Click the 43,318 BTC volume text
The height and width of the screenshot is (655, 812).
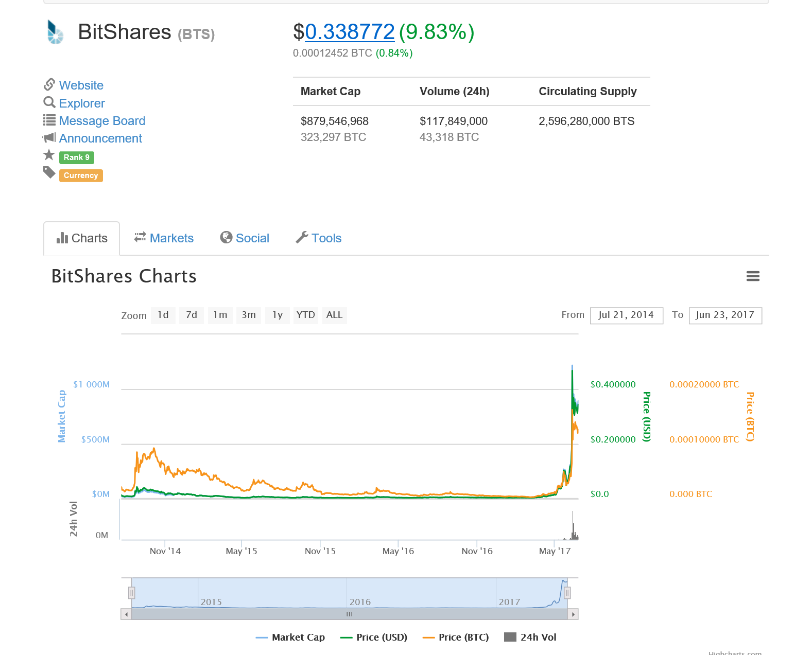click(450, 137)
